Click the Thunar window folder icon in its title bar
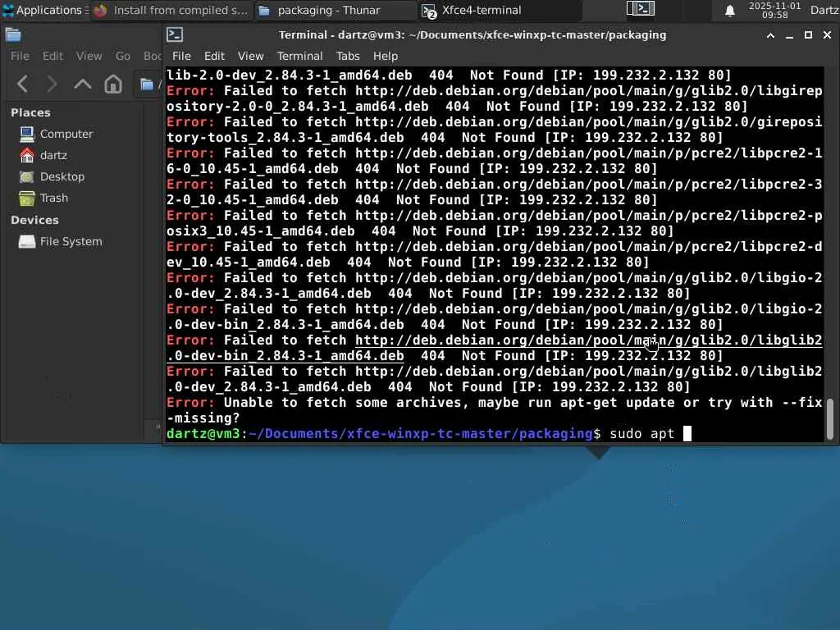840x630 pixels. (x=13, y=35)
